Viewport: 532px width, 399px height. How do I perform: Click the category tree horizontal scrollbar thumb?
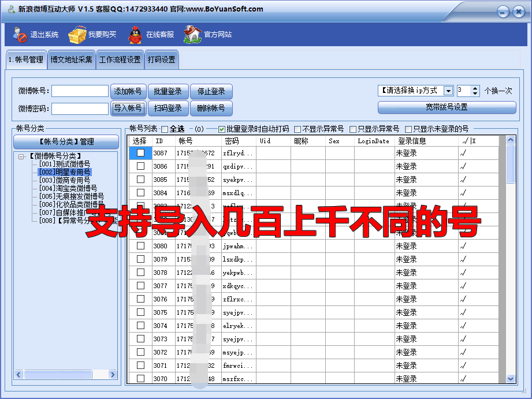pos(58,375)
